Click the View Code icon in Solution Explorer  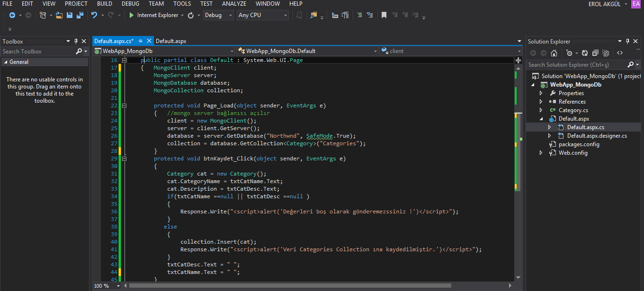coord(620,53)
